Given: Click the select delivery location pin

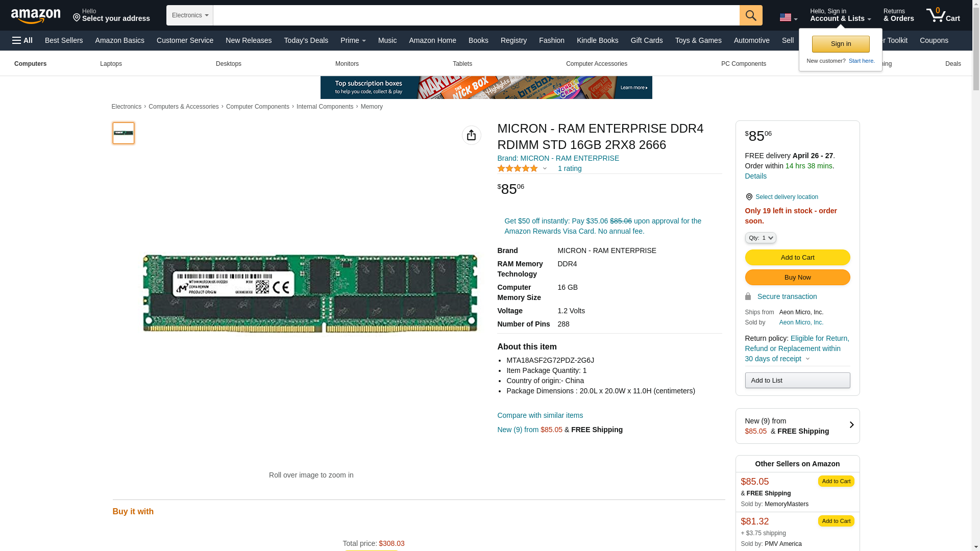Looking at the screenshot, I should pyautogui.click(x=749, y=197).
